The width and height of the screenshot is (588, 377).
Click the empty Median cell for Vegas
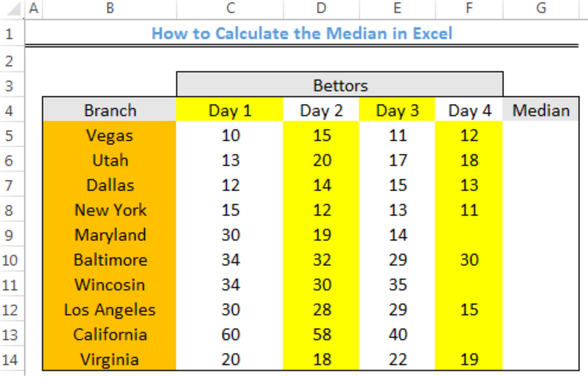541,135
